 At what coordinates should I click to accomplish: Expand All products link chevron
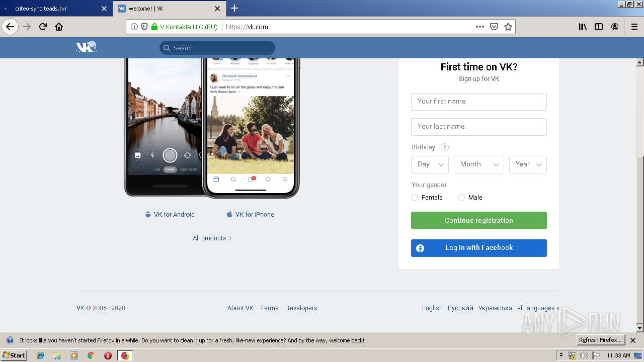[x=230, y=238]
